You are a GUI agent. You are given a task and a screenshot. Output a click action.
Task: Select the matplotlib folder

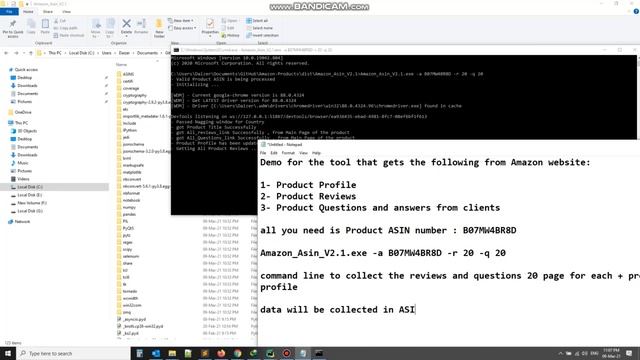click(132, 172)
